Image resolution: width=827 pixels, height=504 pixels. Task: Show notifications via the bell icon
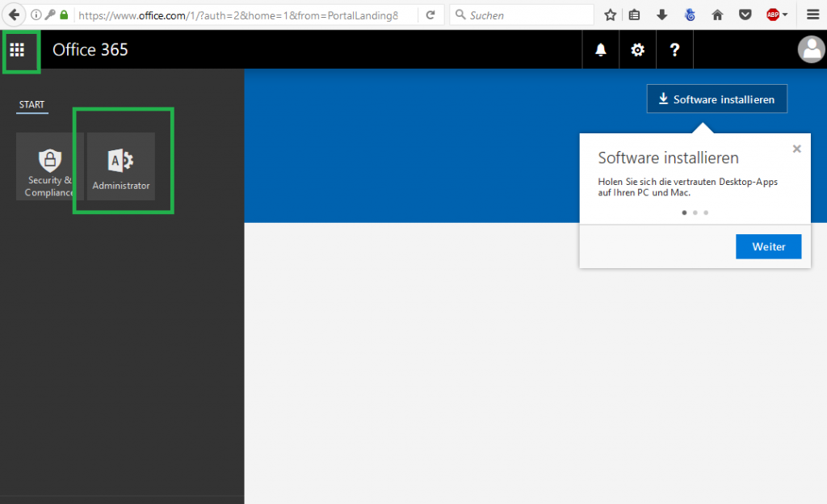coord(600,50)
